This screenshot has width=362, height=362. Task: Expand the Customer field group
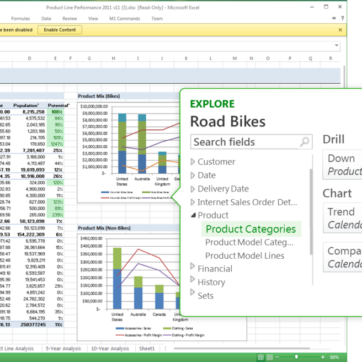tap(193, 162)
